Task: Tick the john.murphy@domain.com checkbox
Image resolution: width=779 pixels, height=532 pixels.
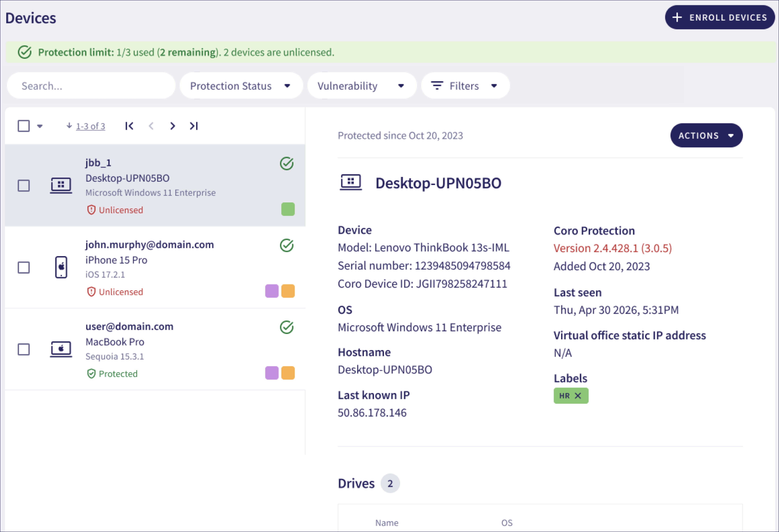Action: tap(24, 267)
